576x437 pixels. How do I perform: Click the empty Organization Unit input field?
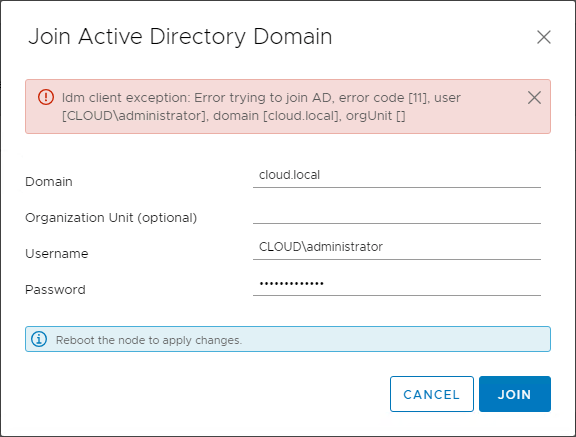coord(397,212)
